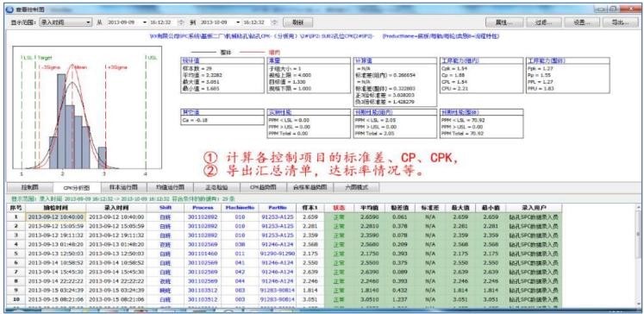Viewport: 644px width, 314px height.
Task: Open the 属性 properties button
Action: [x=504, y=22]
